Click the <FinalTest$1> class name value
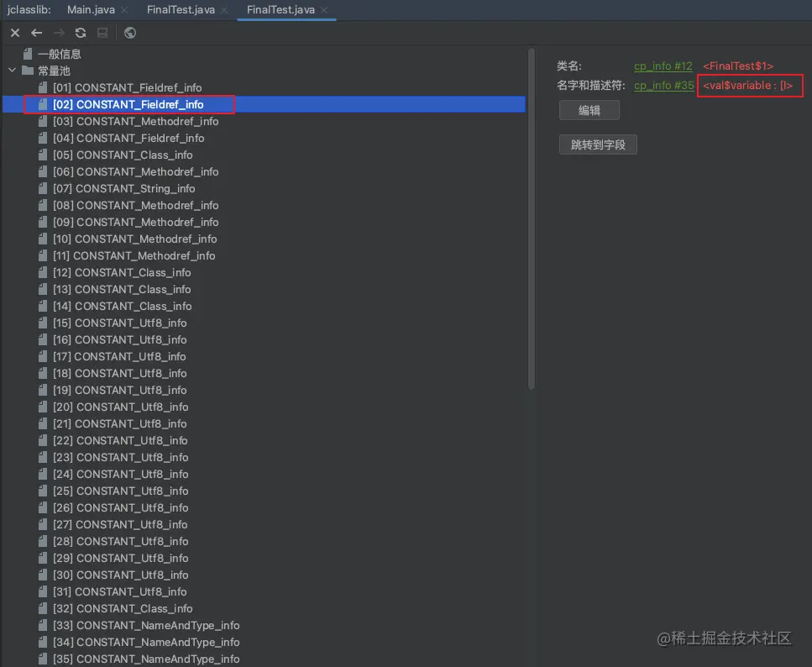The height and width of the screenshot is (667, 812). click(x=738, y=66)
